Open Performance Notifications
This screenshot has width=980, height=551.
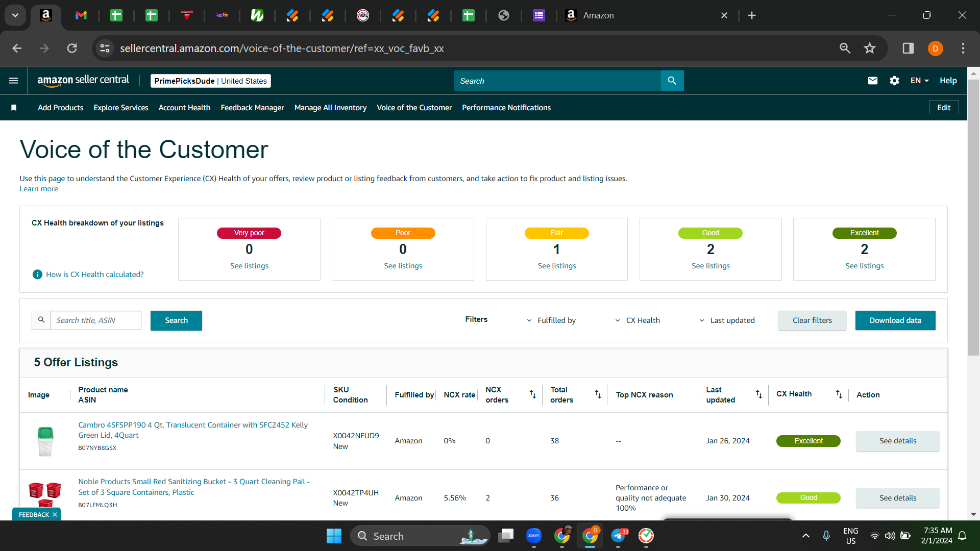506,108
